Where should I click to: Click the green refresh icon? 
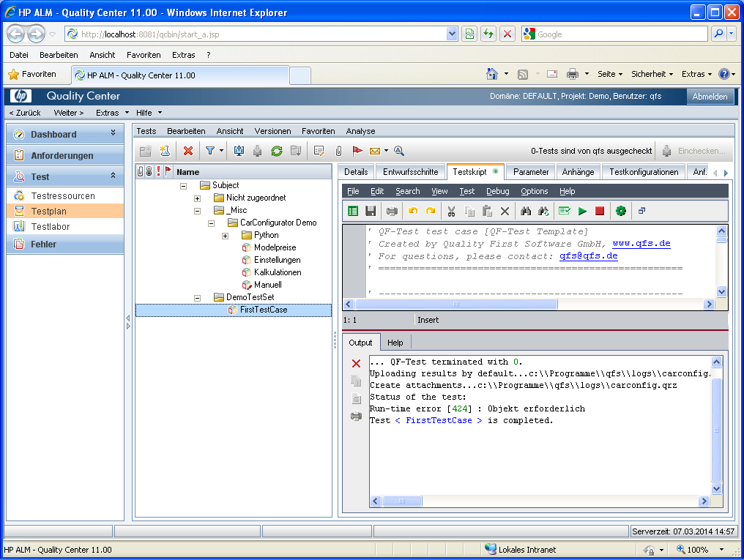pyautogui.click(x=277, y=151)
